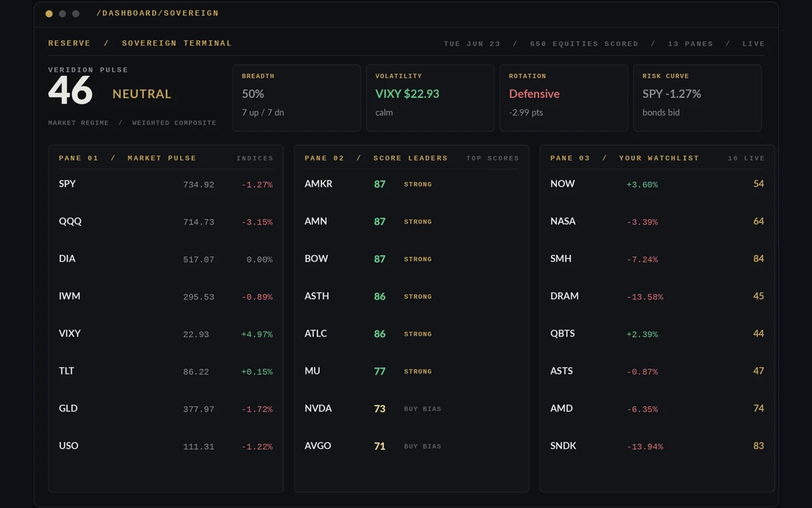This screenshot has height=508, width=812.
Task: Click the AMKR STRONG tag
Action: (418, 184)
